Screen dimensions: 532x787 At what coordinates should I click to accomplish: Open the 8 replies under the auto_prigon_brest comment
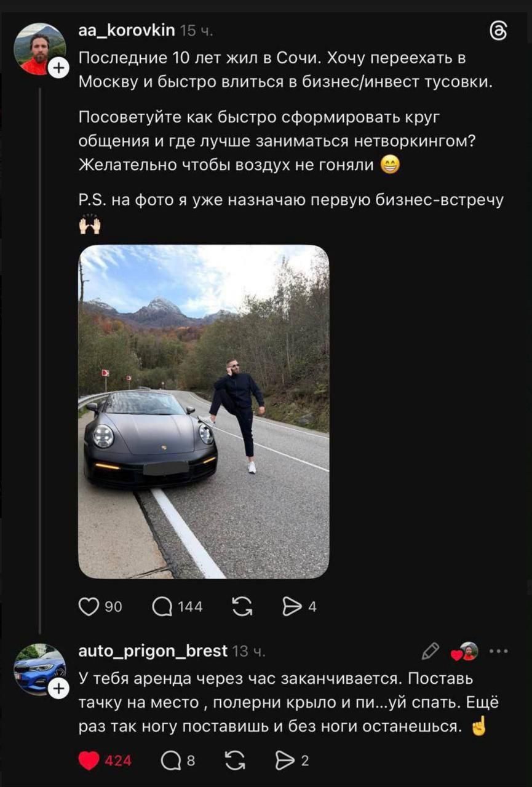(170, 761)
